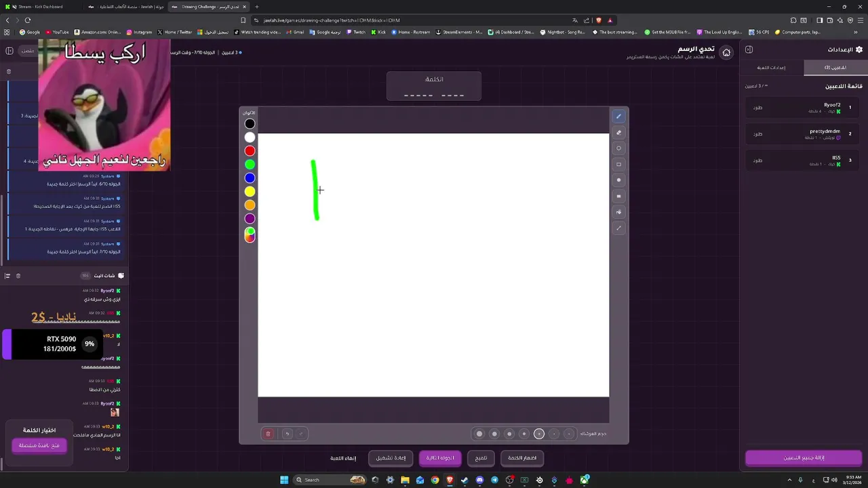
Task: Open File Explorer from taskbar
Action: point(405,480)
